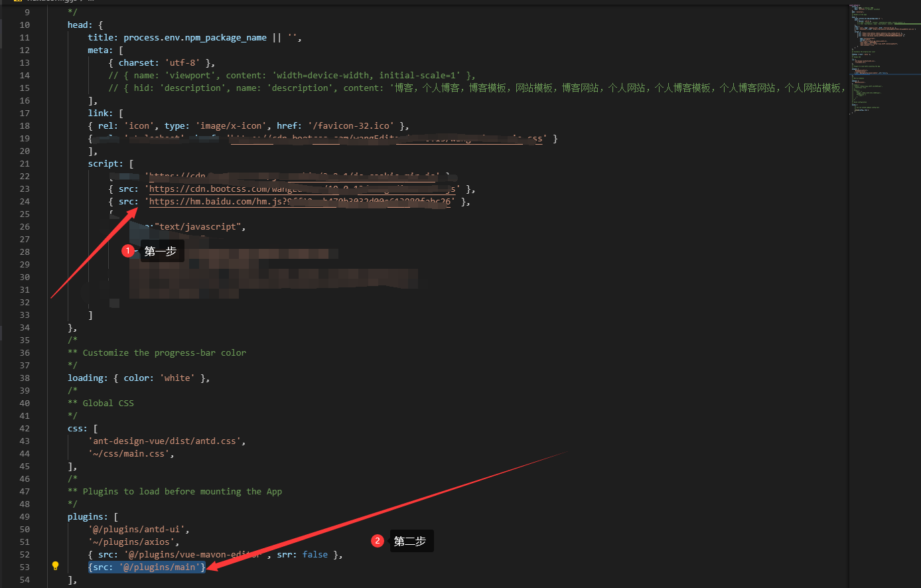This screenshot has height=588, width=921.
Task: Select line number 42 in the gutter
Action: point(25,429)
